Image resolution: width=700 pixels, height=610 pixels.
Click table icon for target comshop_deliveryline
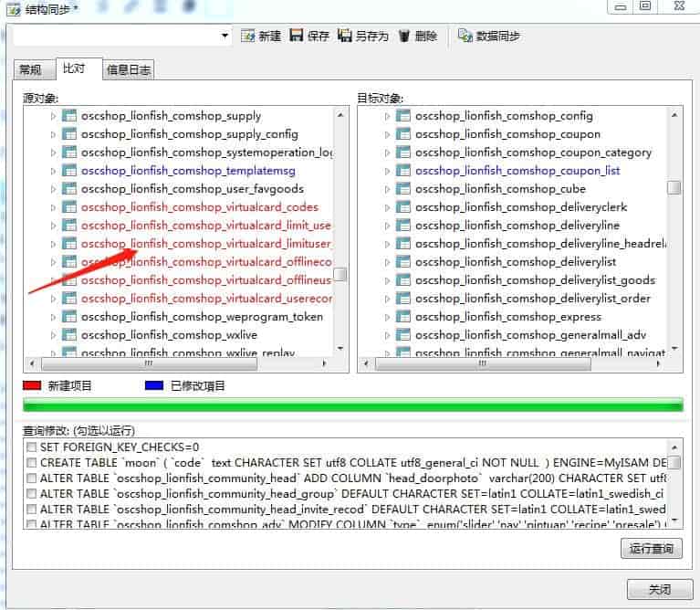403,226
